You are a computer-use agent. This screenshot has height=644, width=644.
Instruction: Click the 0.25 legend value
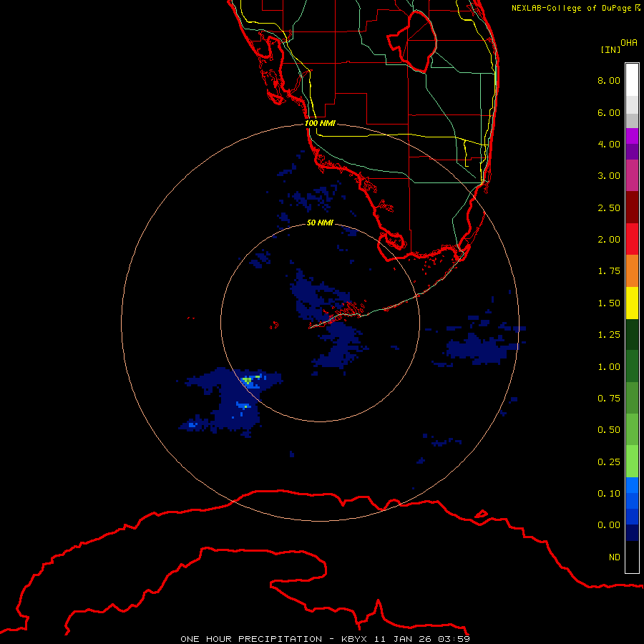[609, 462]
